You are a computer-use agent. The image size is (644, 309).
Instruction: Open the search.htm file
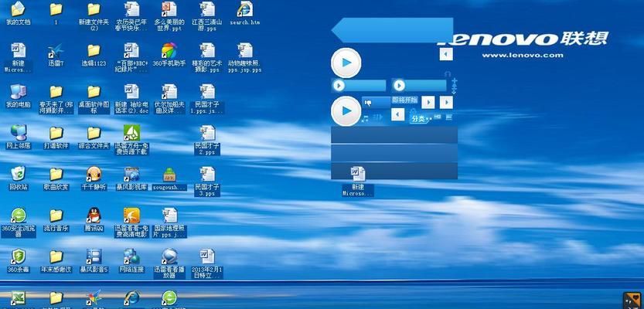pyautogui.click(x=244, y=10)
